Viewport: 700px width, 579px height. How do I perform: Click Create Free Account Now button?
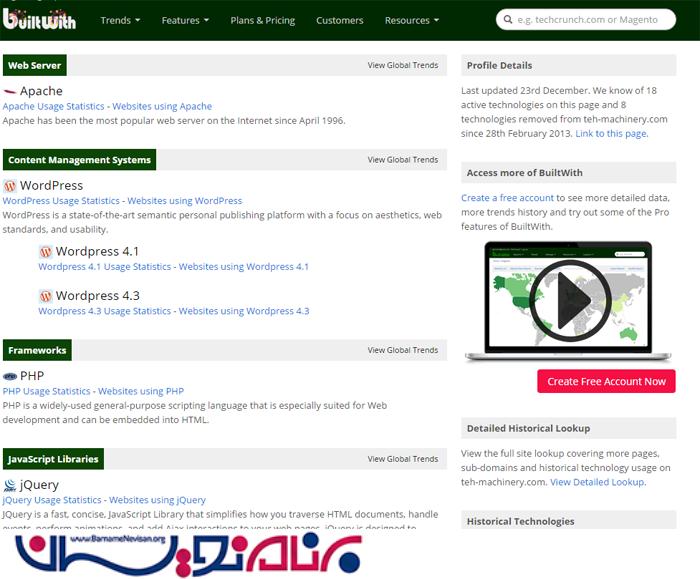pyautogui.click(x=606, y=381)
